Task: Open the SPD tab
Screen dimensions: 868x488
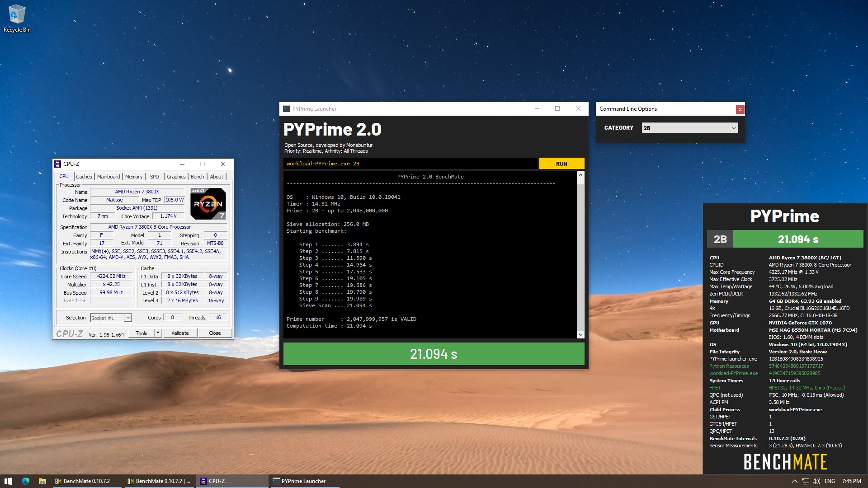Action: [x=155, y=177]
